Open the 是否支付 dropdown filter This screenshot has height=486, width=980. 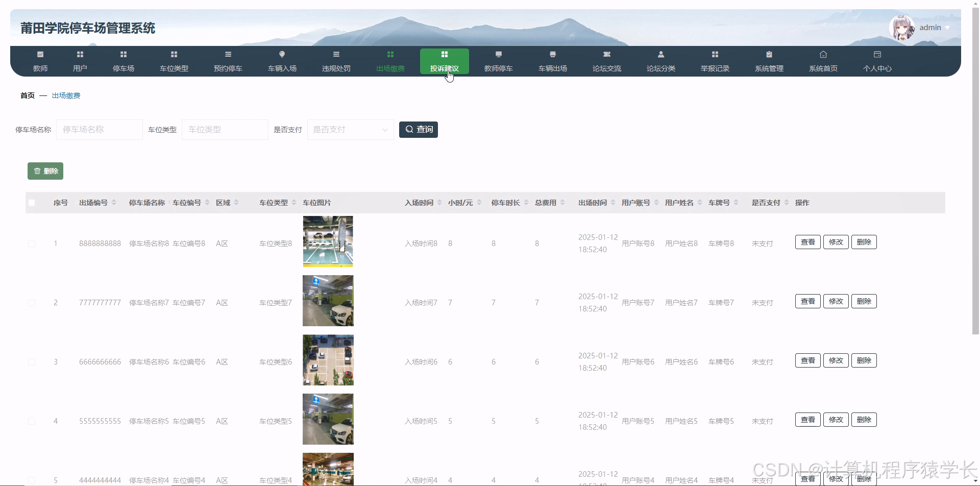pyautogui.click(x=351, y=130)
